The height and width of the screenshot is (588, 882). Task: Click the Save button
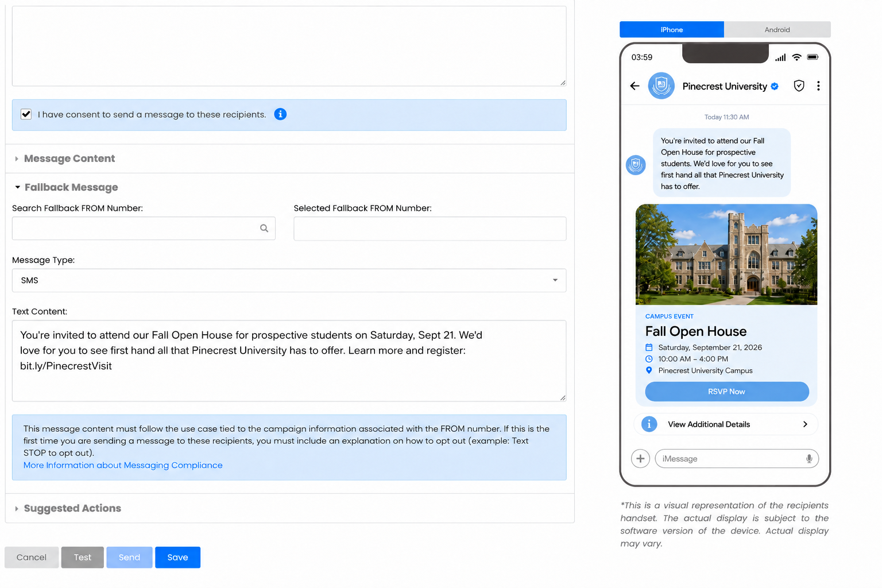(x=177, y=558)
